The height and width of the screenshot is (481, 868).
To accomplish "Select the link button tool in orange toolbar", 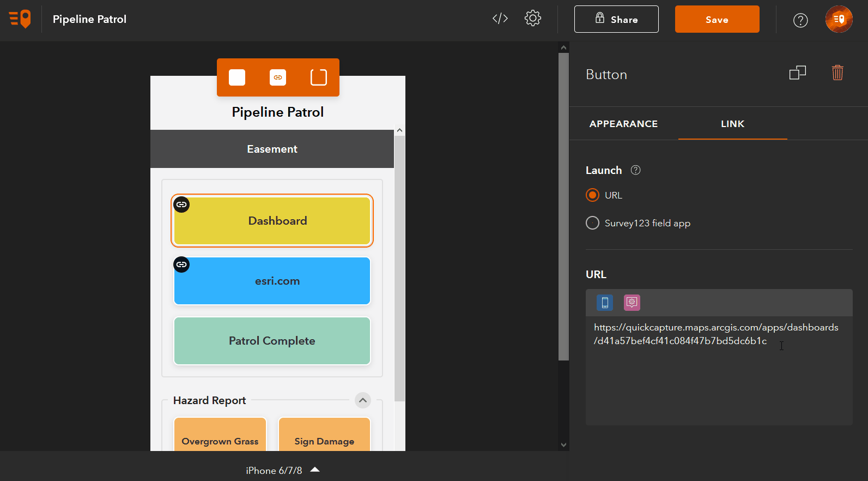I will click(278, 77).
